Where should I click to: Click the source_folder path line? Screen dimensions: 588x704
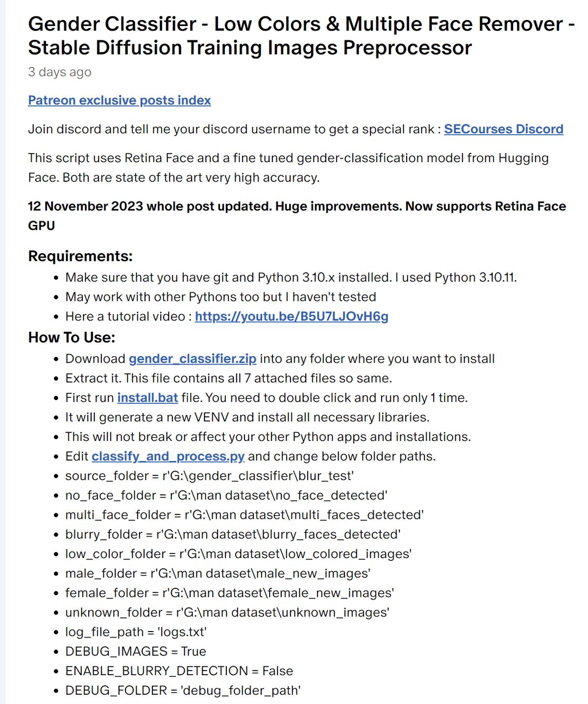pos(210,476)
